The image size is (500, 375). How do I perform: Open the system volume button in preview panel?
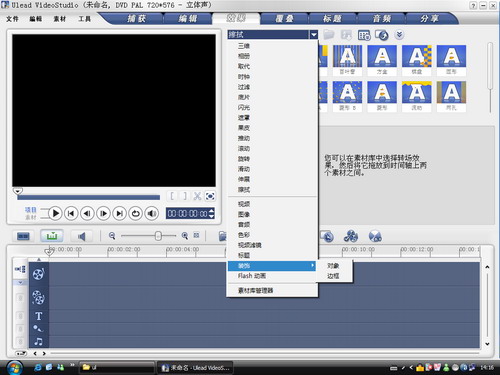[152, 213]
